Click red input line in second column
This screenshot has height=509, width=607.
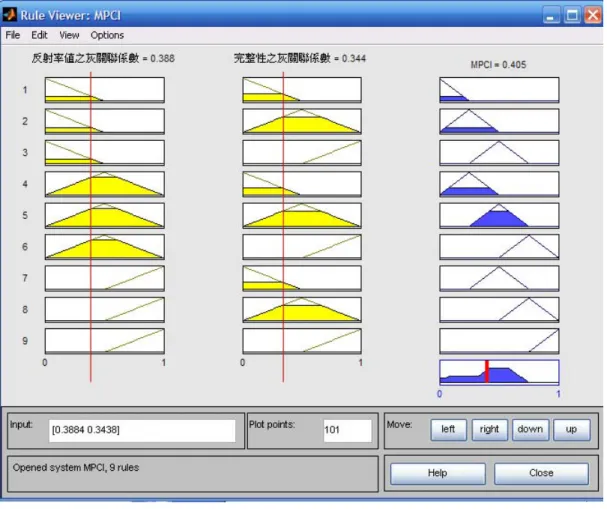[283, 227]
